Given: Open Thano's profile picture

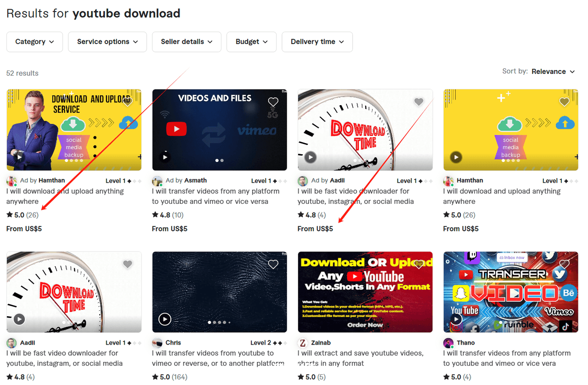Looking at the screenshot, I should pos(448,343).
